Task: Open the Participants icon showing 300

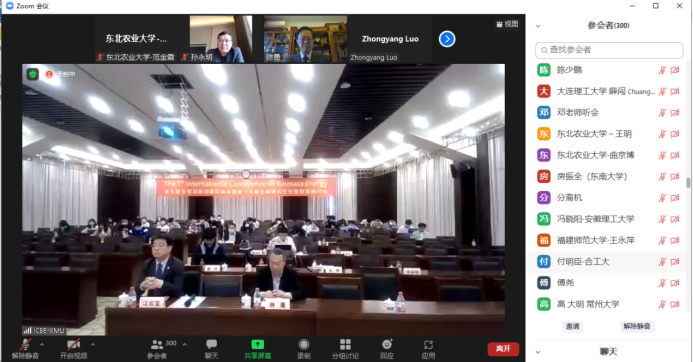Action: tap(157, 344)
